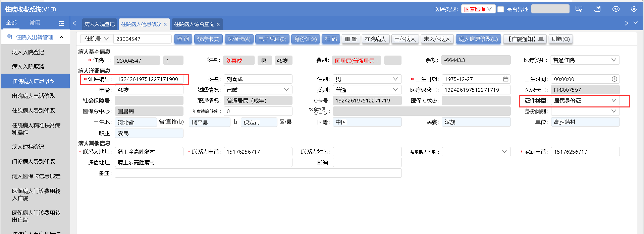Click the circular SI insurance icon

(x=616, y=9)
